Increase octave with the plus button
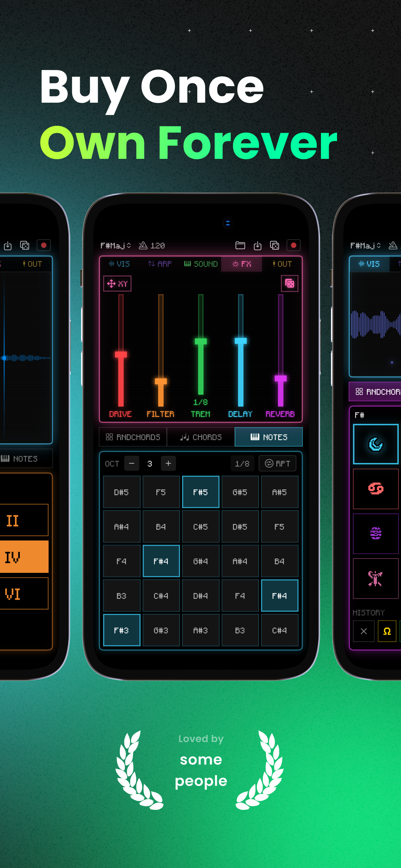Image resolution: width=401 pixels, height=868 pixels. click(168, 464)
